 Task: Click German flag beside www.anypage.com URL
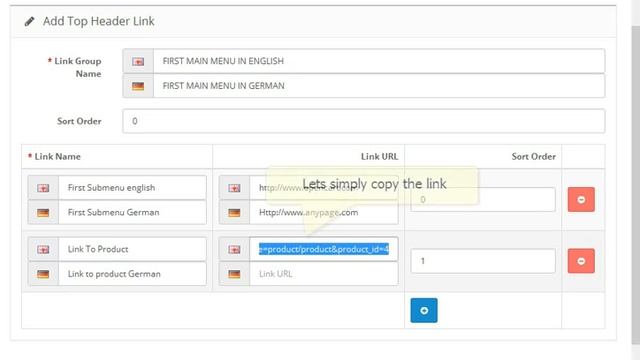click(234, 212)
